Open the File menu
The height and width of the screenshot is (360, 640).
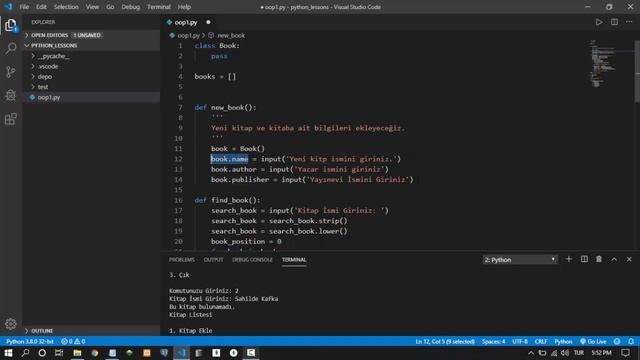pos(24,7)
